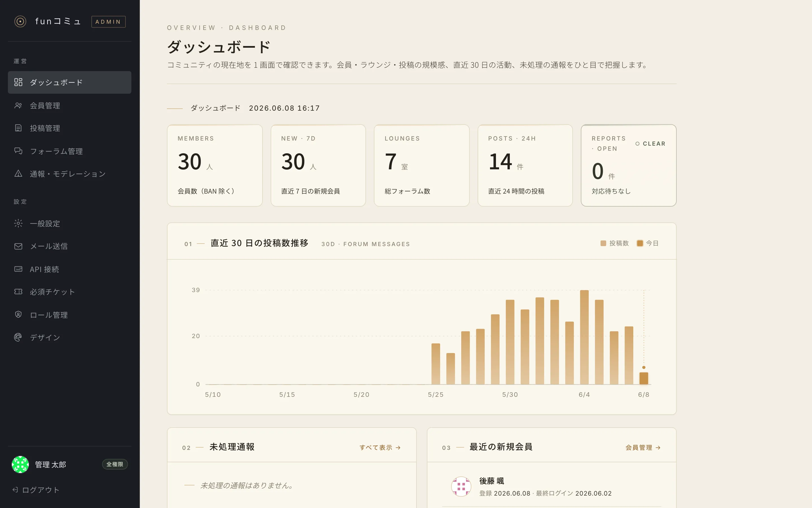
Task: Open ダッシュボード in the sidebar
Action: tap(69, 82)
